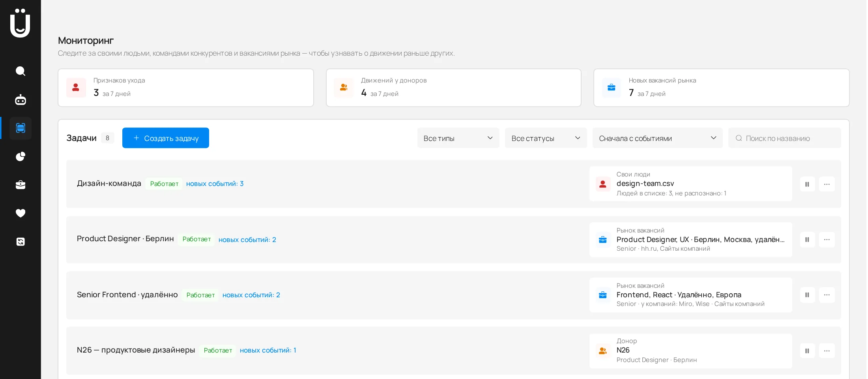Viewport: 868px width, 379px height.
Task: Select the monitoring scanner sidebar icon
Action: (21, 128)
